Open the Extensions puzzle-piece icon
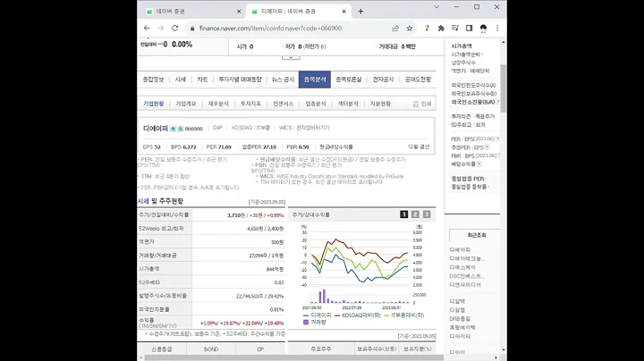 pyautogui.click(x=441, y=28)
